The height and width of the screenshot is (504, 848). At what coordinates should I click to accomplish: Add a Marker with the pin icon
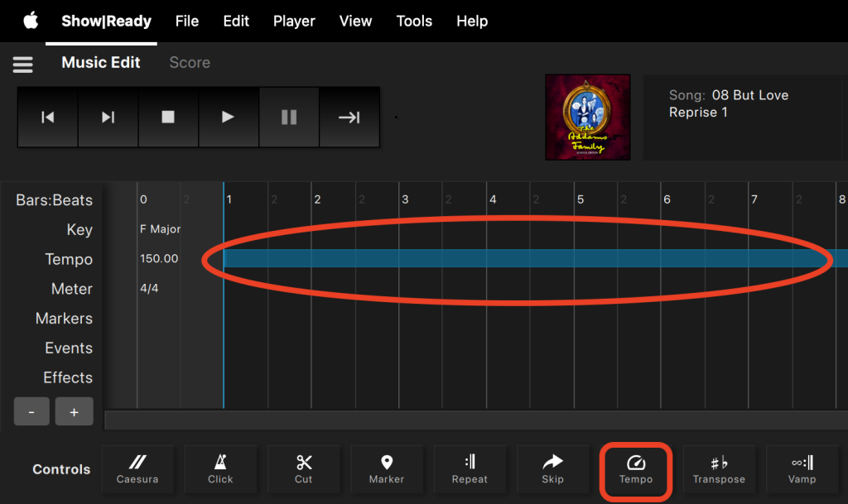(x=387, y=469)
